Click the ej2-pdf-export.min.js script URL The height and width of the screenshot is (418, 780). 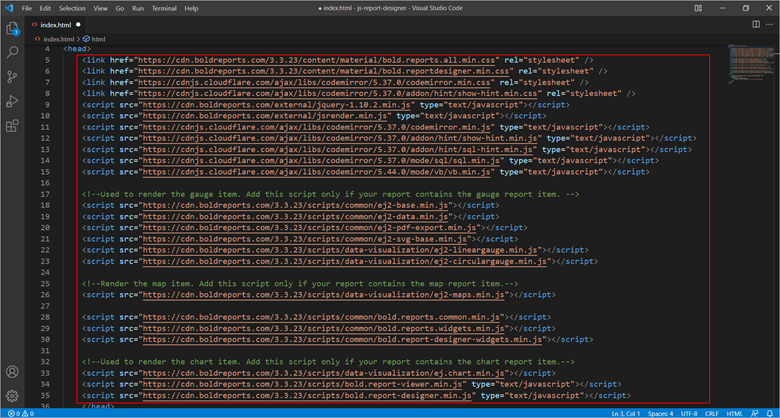tap(309, 228)
